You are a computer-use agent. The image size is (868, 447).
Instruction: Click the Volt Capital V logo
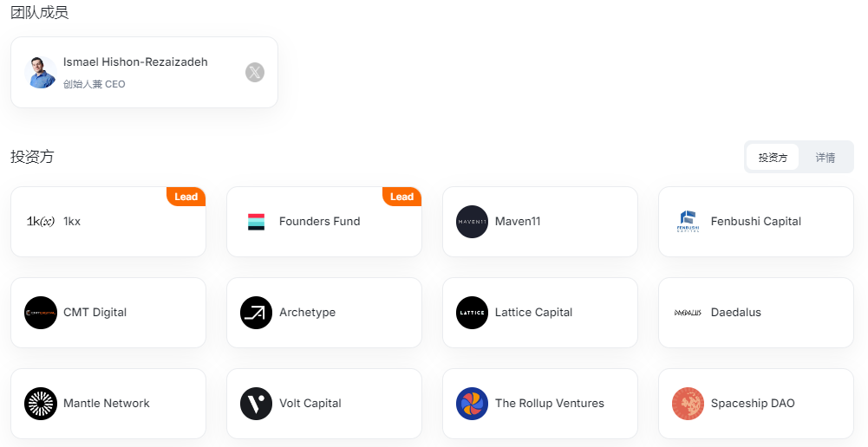point(257,404)
